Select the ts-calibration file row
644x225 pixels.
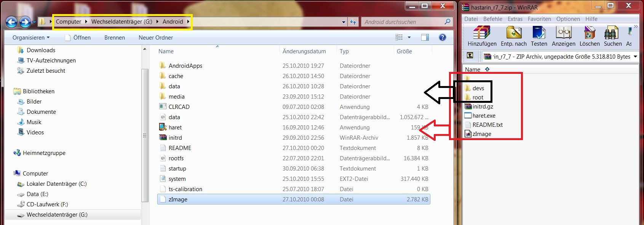(x=294, y=189)
